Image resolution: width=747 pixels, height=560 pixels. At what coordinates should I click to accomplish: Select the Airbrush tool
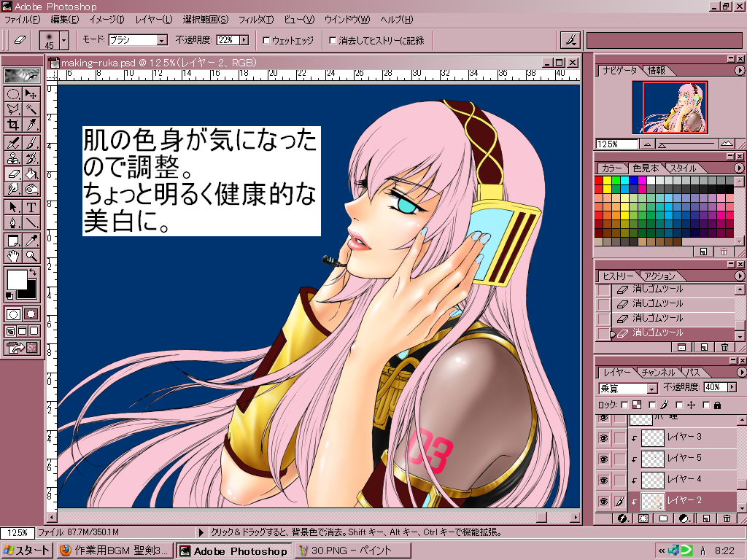coord(13,142)
